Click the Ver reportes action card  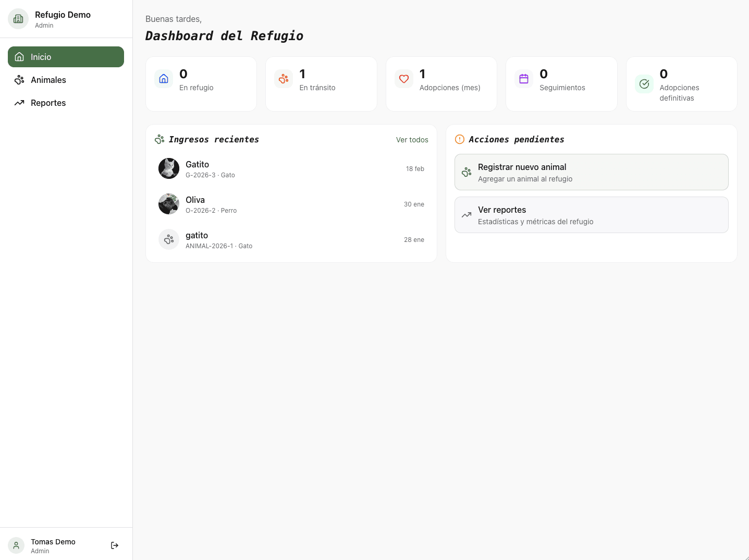tap(591, 214)
